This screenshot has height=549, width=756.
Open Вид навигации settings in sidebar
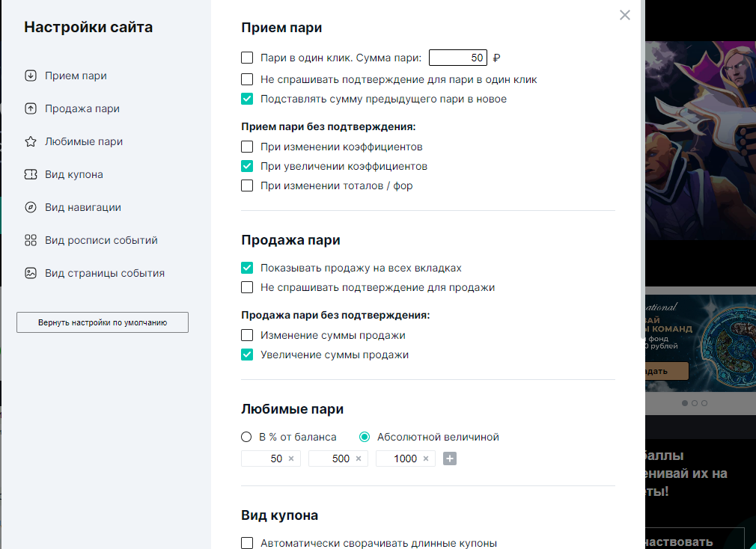[x=83, y=207]
